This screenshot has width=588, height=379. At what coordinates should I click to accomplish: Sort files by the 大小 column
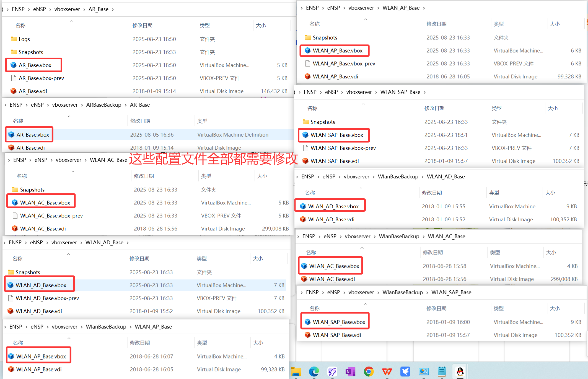point(261,25)
